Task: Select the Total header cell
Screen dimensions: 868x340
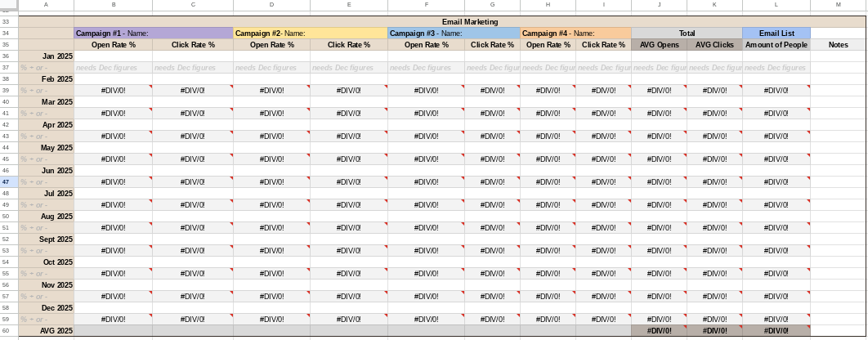Action: (x=687, y=34)
